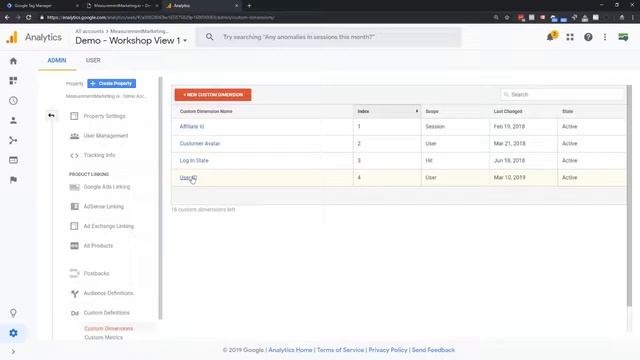Image resolution: width=640 pixels, height=360 pixels.
Task: Select Custom Dimensions submenu item
Action: point(109,328)
